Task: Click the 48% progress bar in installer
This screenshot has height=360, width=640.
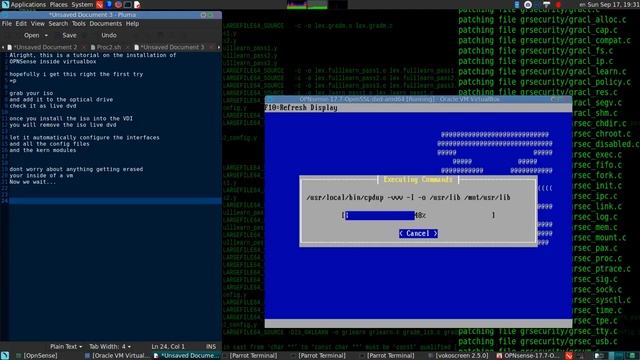Action: pyautogui.click(x=418, y=215)
